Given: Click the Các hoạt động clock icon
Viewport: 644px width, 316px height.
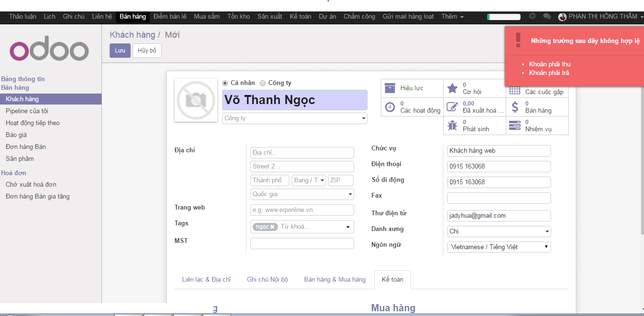Looking at the screenshot, I should [x=390, y=107].
